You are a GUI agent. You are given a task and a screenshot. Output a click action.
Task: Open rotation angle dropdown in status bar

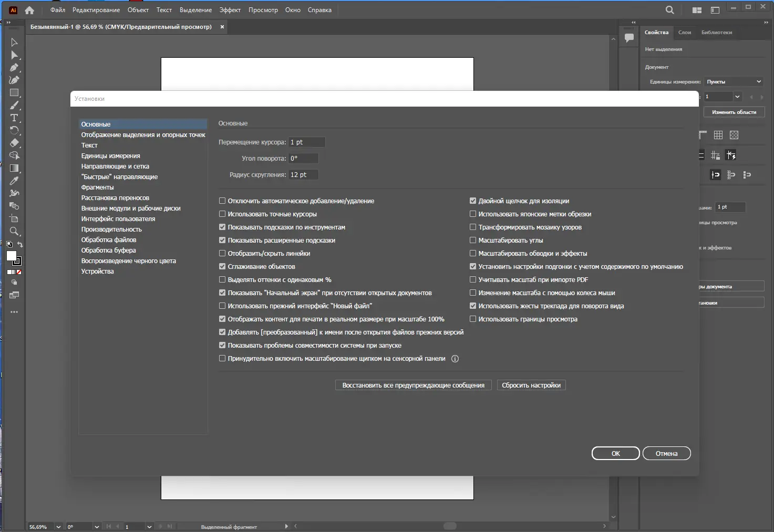pyautogui.click(x=97, y=527)
